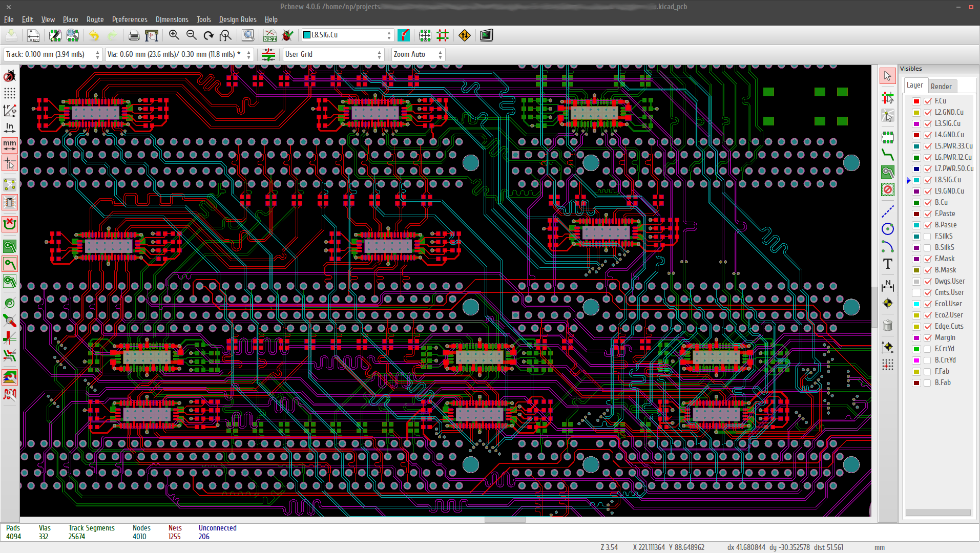Select the Add layer alignment target tool
This screenshot has width=980, height=553.
888,303
